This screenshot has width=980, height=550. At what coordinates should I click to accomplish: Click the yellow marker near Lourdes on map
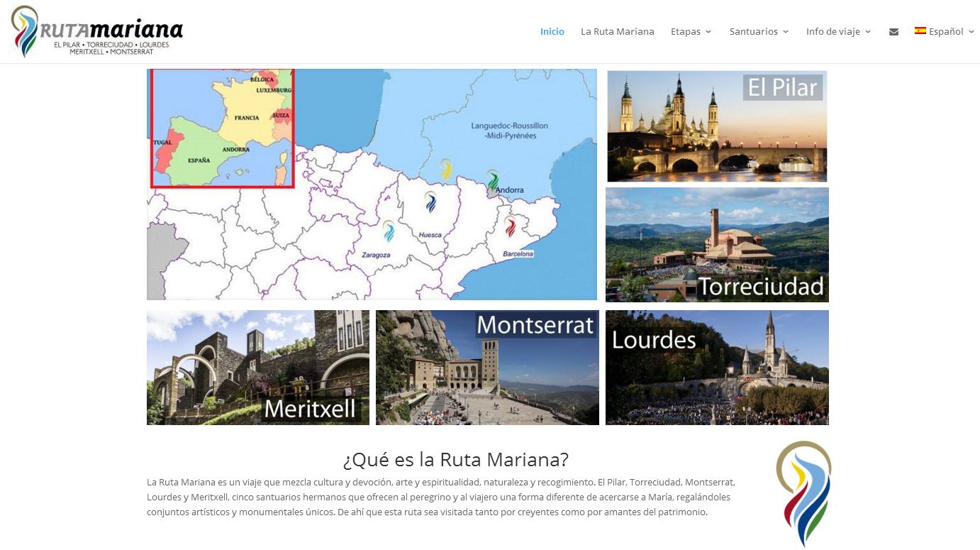click(446, 170)
